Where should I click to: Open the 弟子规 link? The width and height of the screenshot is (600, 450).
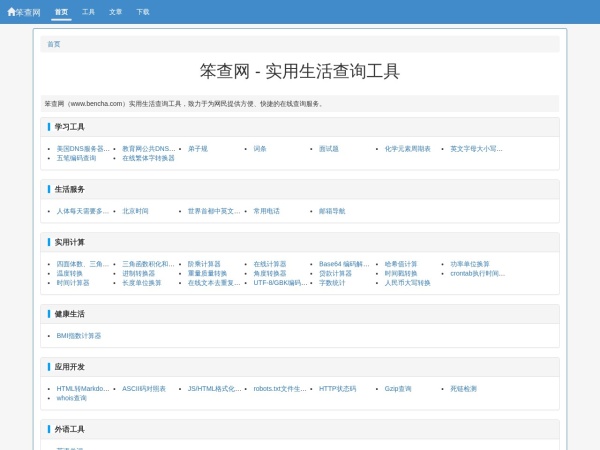(x=197, y=148)
